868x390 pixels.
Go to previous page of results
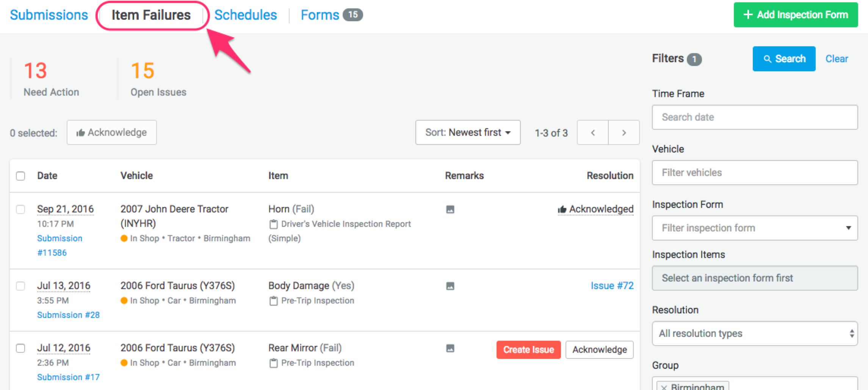click(593, 133)
